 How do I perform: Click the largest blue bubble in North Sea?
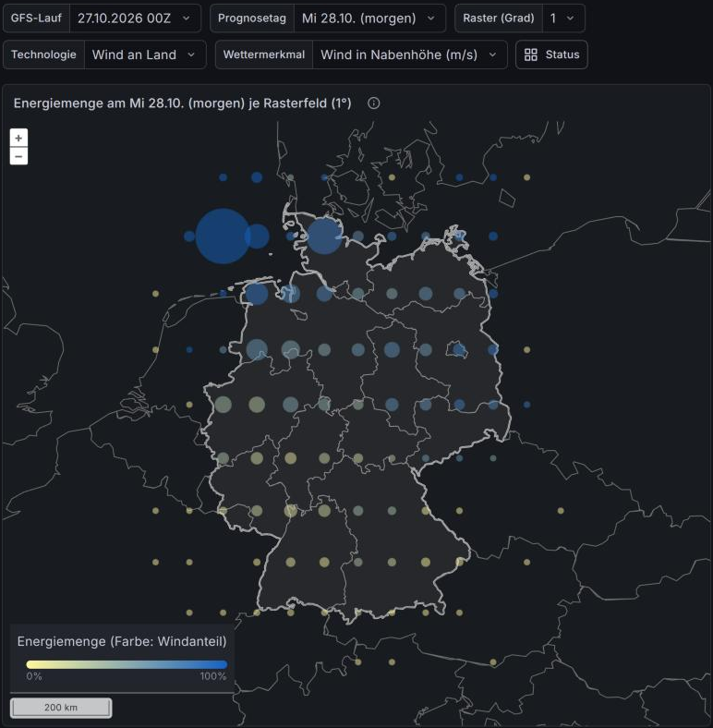(223, 236)
